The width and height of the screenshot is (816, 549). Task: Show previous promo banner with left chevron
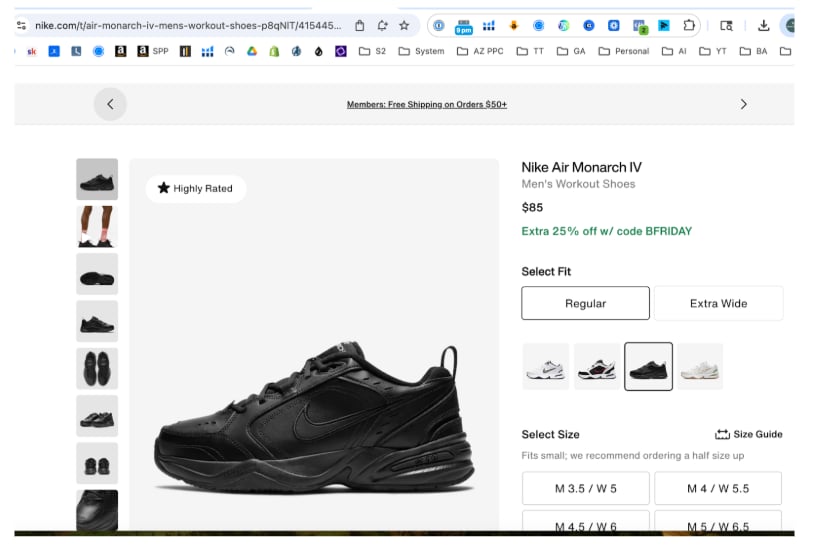click(x=110, y=104)
